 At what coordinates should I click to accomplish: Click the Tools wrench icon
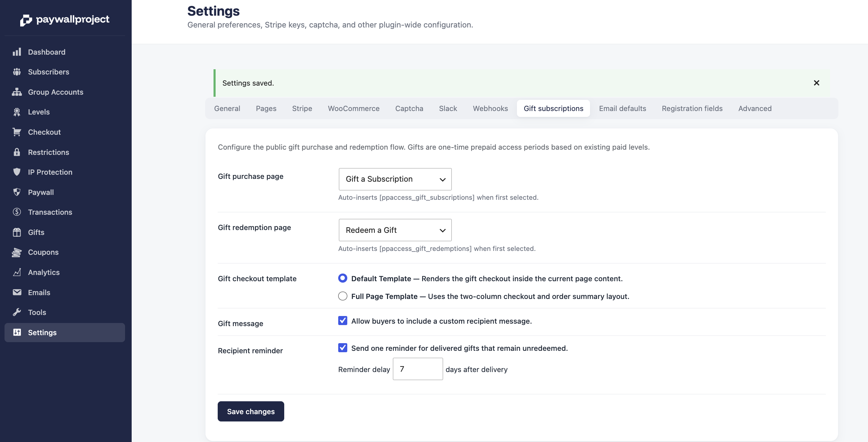(x=17, y=312)
